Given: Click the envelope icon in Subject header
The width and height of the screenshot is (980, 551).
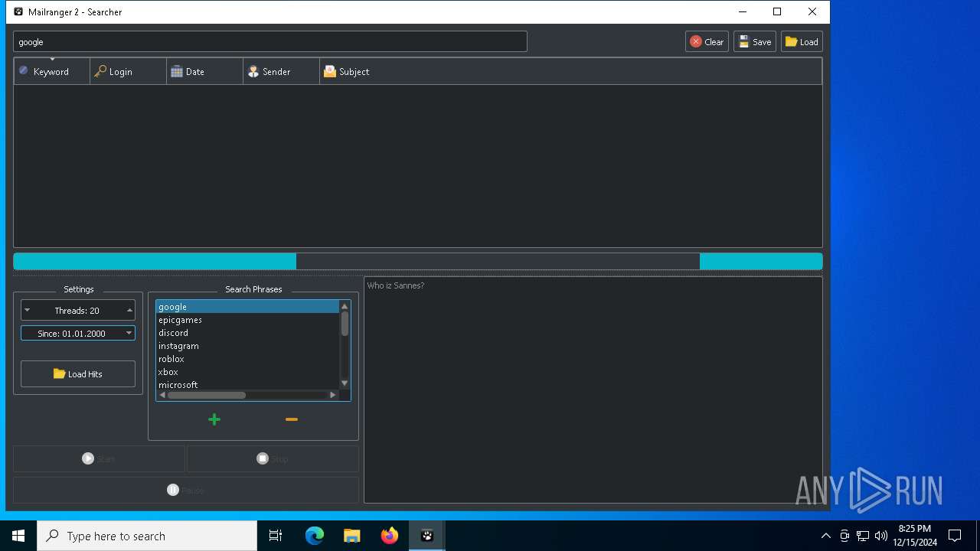Looking at the screenshot, I should (330, 71).
